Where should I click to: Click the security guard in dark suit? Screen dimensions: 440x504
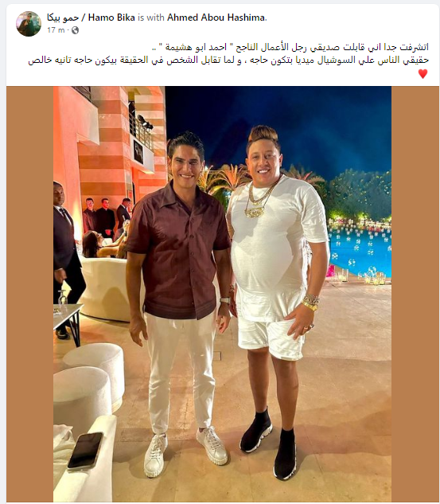[67, 257]
